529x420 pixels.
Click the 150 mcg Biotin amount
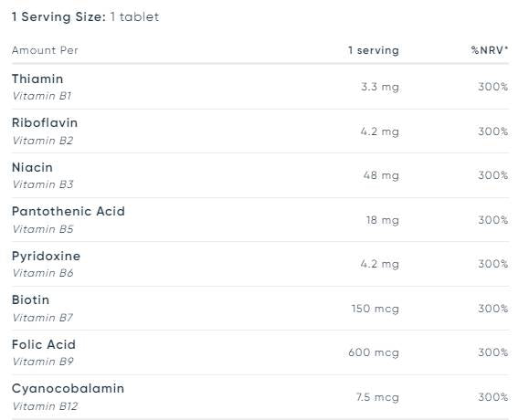point(376,309)
